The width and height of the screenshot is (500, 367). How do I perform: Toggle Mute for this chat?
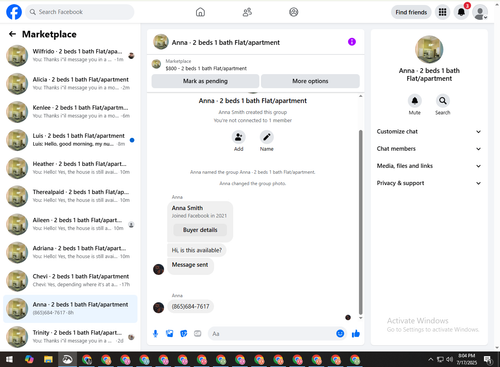415,100
